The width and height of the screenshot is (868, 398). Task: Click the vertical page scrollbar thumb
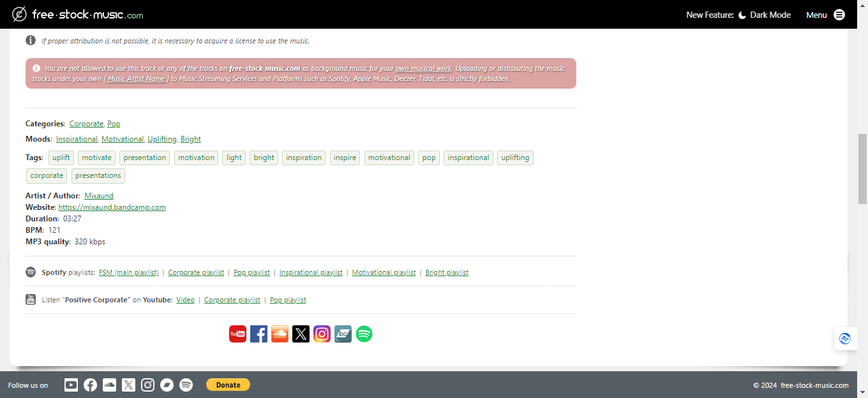pyautogui.click(x=862, y=169)
